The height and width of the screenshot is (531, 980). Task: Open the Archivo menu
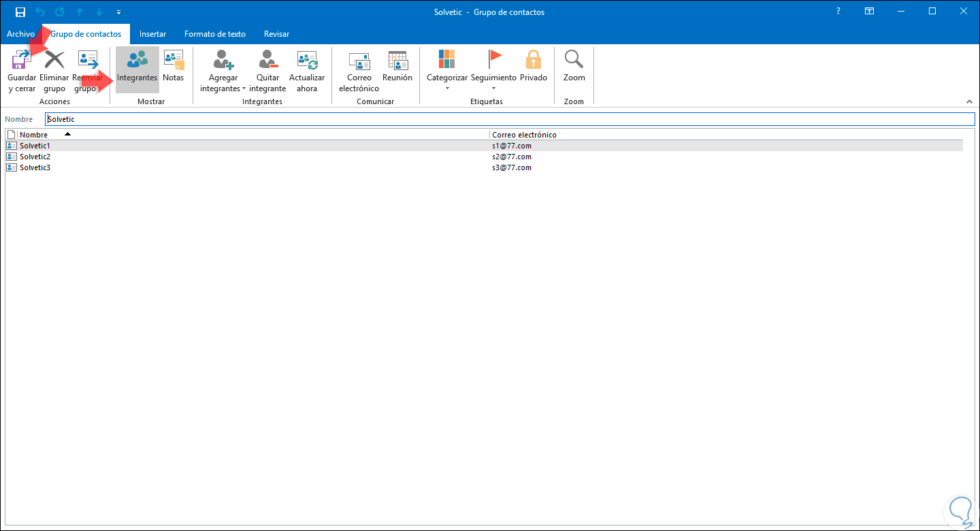click(20, 34)
